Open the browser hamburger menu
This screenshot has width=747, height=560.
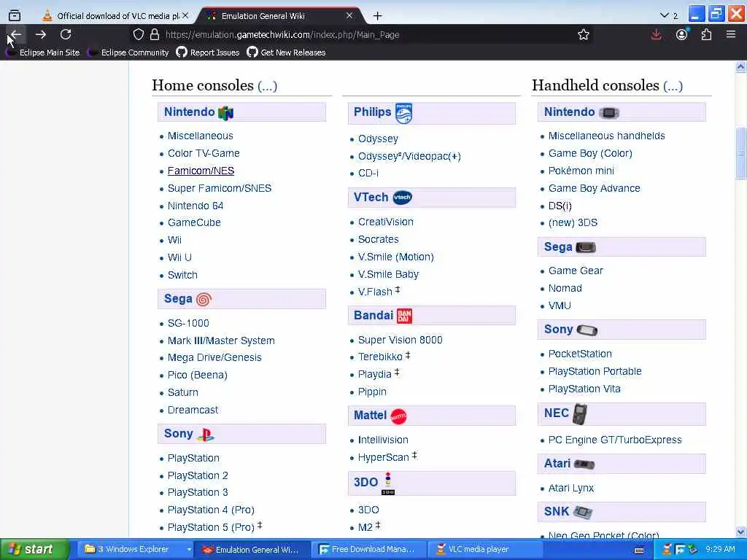point(731,34)
